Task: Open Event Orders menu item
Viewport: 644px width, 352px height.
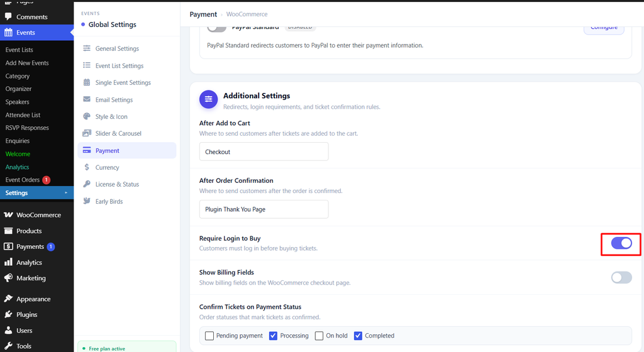Action: (23, 180)
